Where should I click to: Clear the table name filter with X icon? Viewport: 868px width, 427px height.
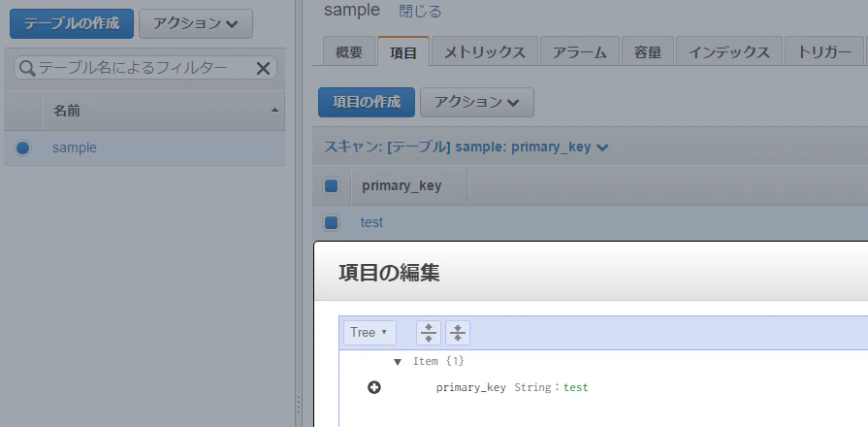pos(263,68)
